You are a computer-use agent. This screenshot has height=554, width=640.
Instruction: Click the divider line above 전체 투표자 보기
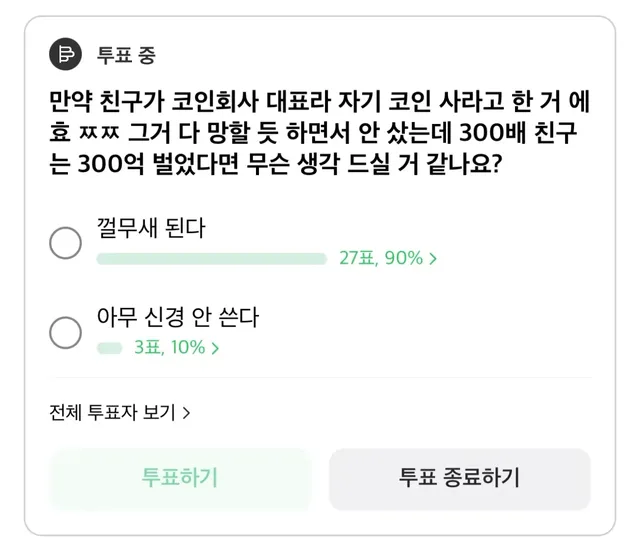(x=320, y=379)
